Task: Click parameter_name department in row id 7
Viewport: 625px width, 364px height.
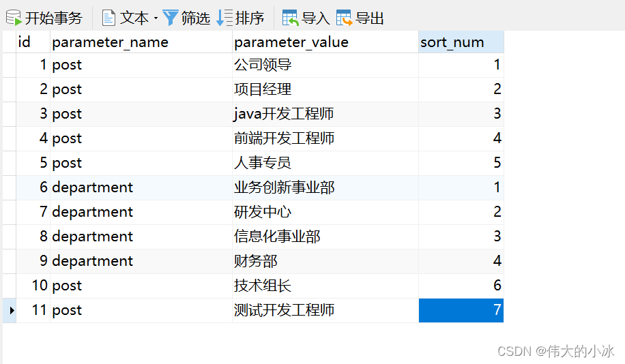Action: 141,212
